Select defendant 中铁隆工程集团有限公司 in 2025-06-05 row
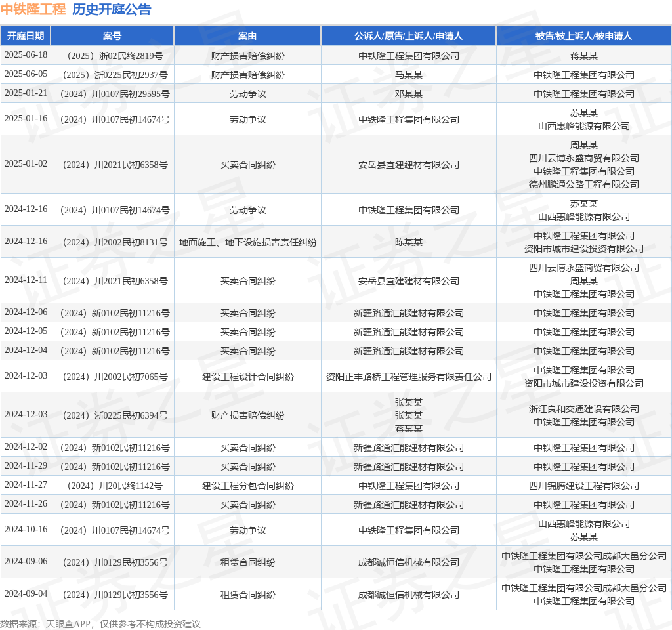Image resolution: width=672 pixels, height=630 pixels. pyautogui.click(x=583, y=75)
